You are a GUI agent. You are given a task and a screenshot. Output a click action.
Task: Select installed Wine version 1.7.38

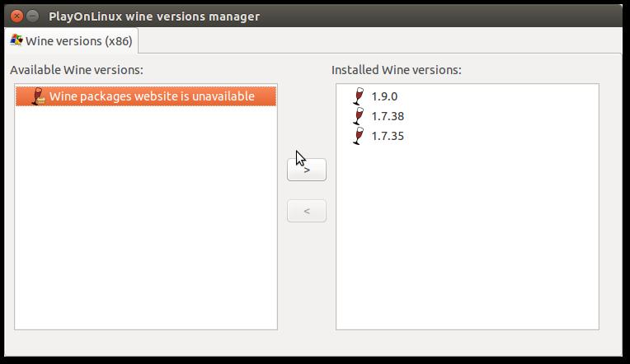point(388,116)
